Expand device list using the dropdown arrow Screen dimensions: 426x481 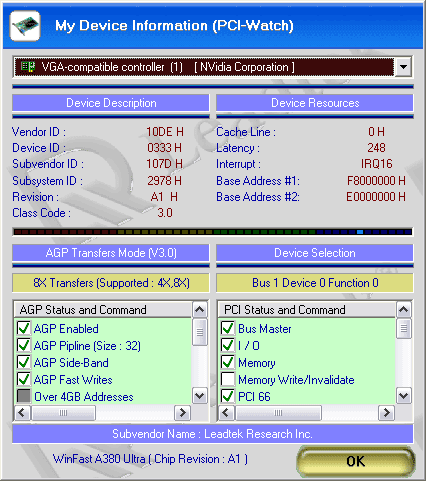point(403,67)
